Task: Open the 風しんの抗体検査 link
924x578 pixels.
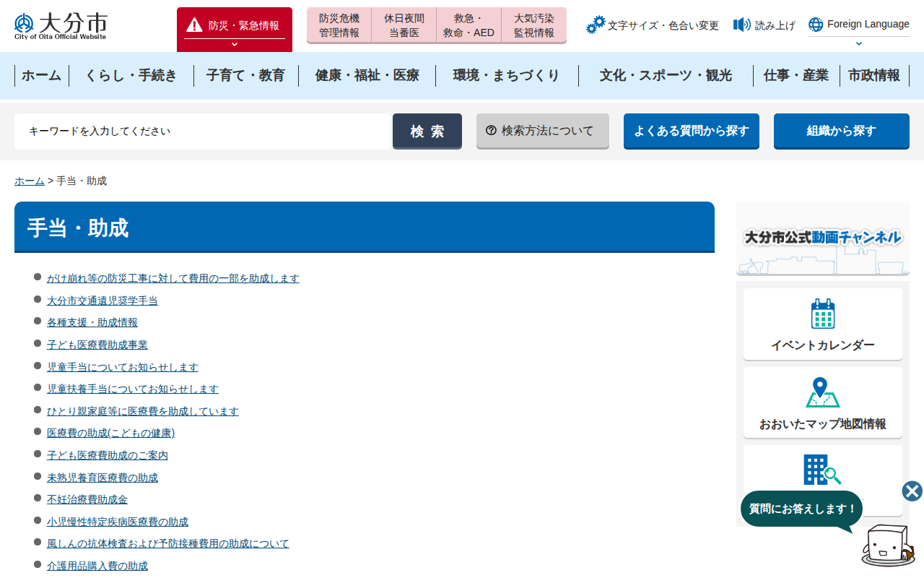Action: tap(168, 543)
